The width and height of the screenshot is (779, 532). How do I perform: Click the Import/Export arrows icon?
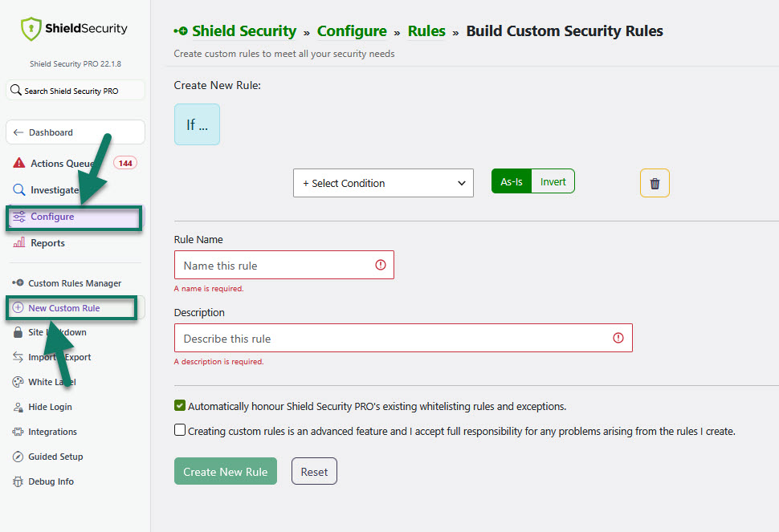[x=18, y=357]
